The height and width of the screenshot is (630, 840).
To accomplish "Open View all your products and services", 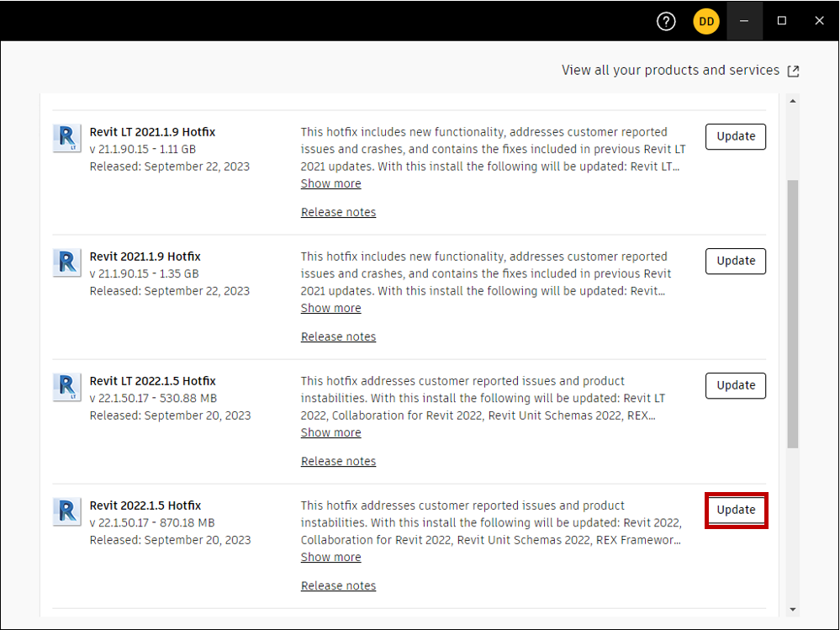I will (670, 70).
